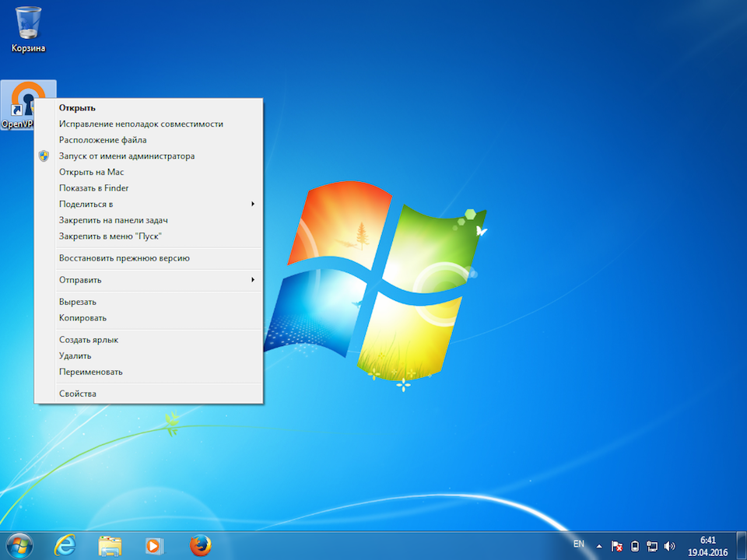Click the volume speaker tray icon

(x=669, y=546)
